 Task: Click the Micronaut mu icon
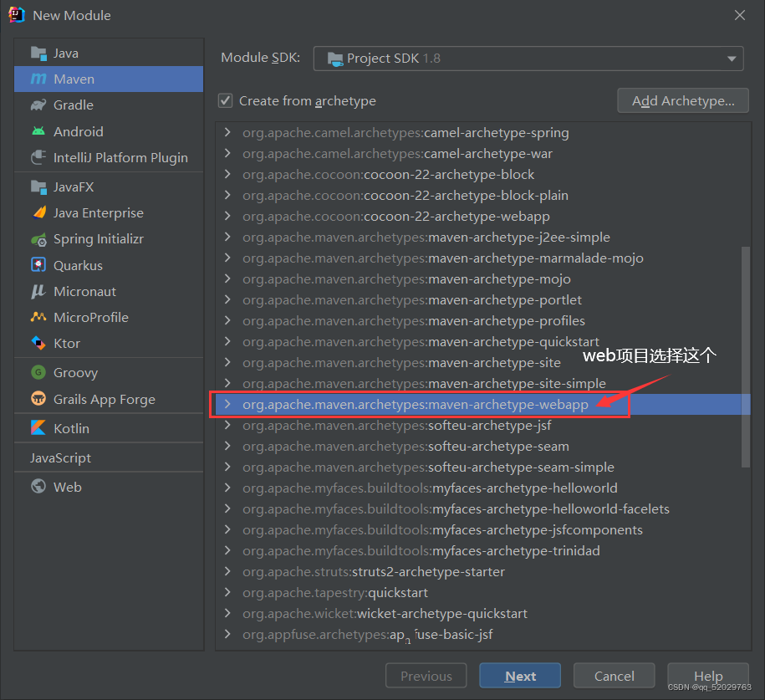[x=38, y=291]
